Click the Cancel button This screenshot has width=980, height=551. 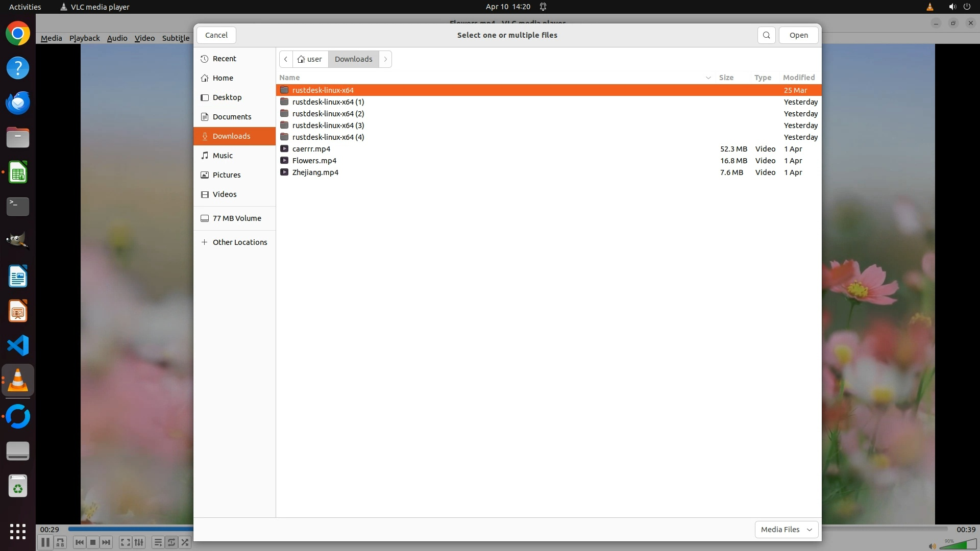[x=216, y=35]
